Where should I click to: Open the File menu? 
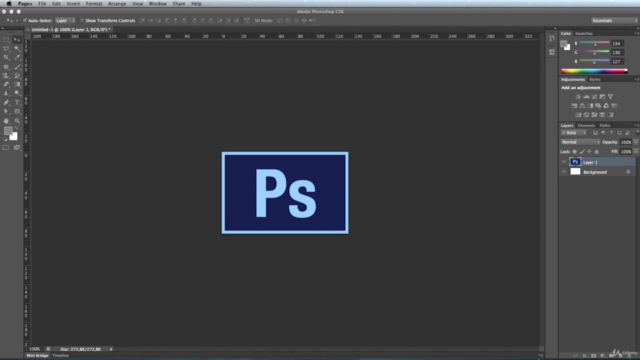coord(42,3)
